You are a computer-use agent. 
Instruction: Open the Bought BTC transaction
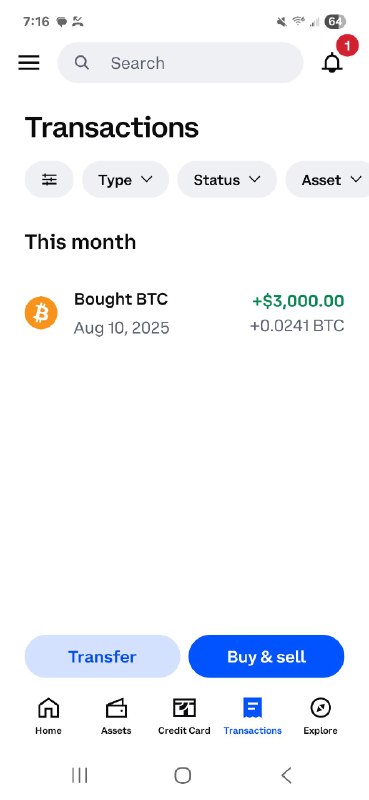point(184,313)
